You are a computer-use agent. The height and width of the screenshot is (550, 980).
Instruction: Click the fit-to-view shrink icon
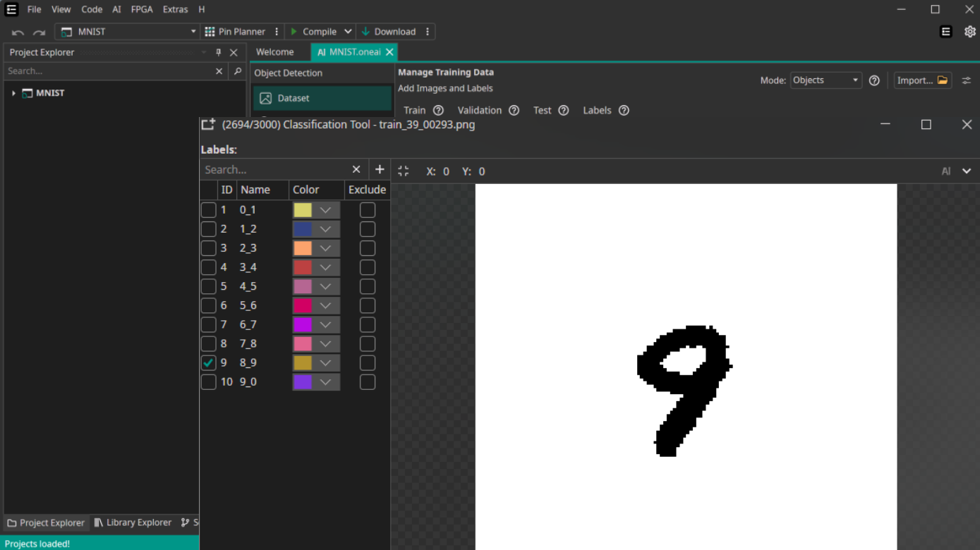pyautogui.click(x=404, y=171)
